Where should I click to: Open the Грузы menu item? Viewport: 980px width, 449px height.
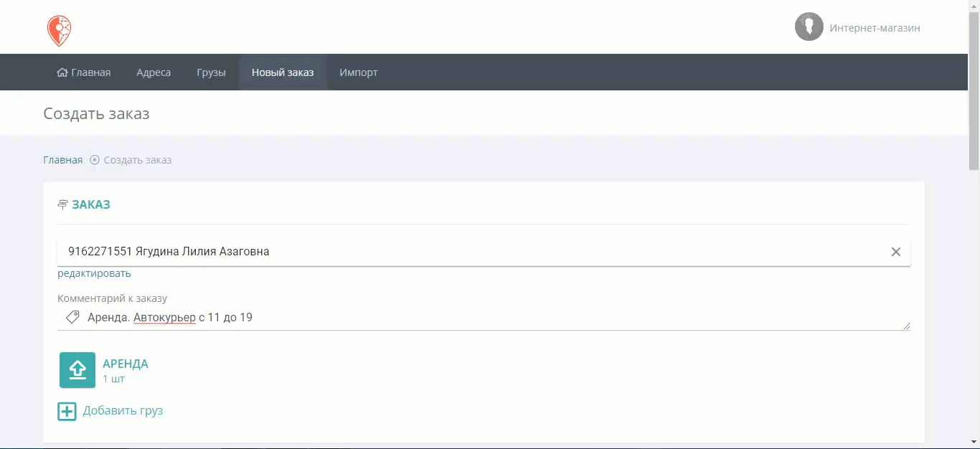pos(211,72)
